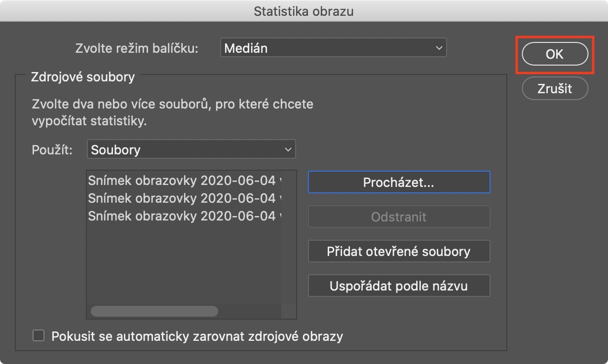
Task: Select the first Snímek obrazovky file
Action: pyautogui.click(x=184, y=181)
